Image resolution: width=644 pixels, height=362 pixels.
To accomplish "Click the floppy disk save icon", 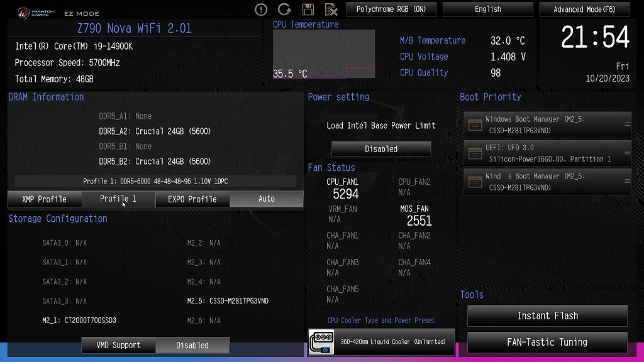I will tap(308, 9).
